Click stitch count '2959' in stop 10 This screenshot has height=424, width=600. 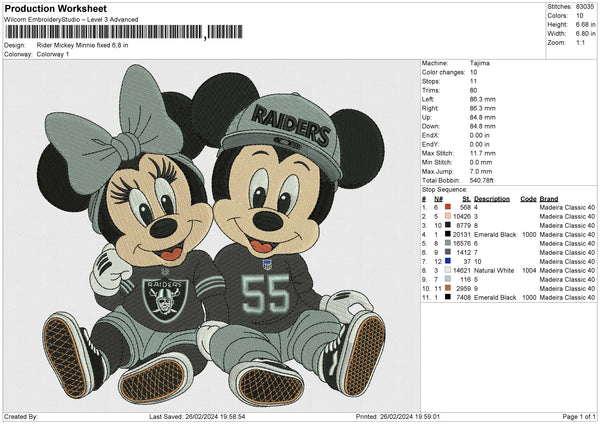(464, 289)
